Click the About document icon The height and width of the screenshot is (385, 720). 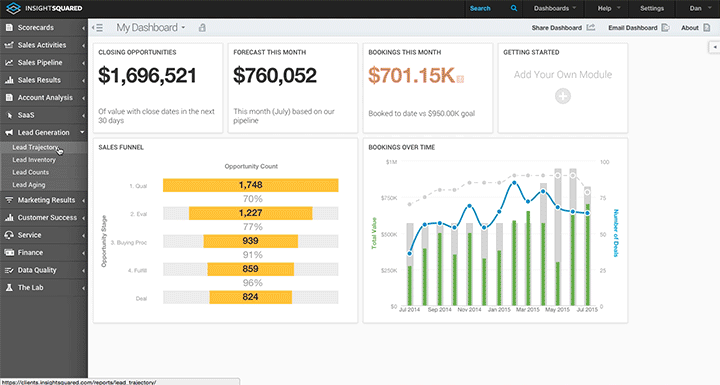[x=707, y=28]
